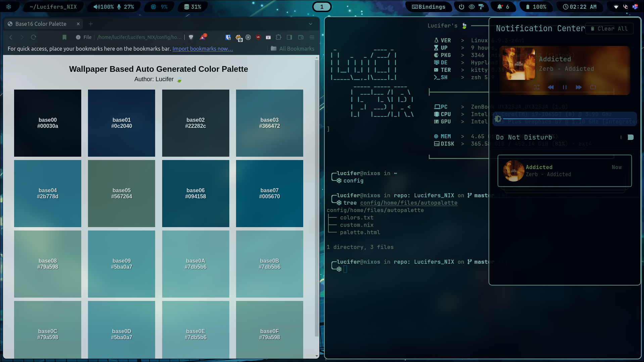This screenshot has height=362, width=644.
Task: Skip to previous track
Action: 551,87
